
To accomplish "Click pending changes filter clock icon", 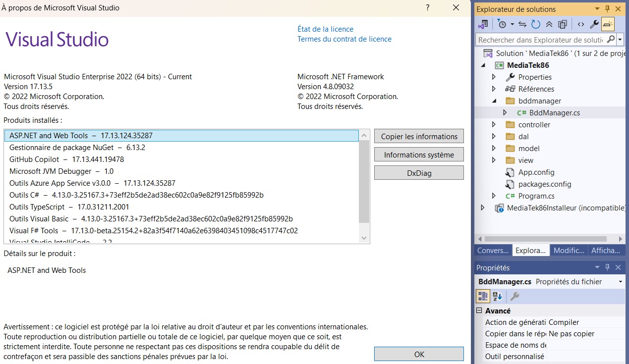I will click(502, 24).
